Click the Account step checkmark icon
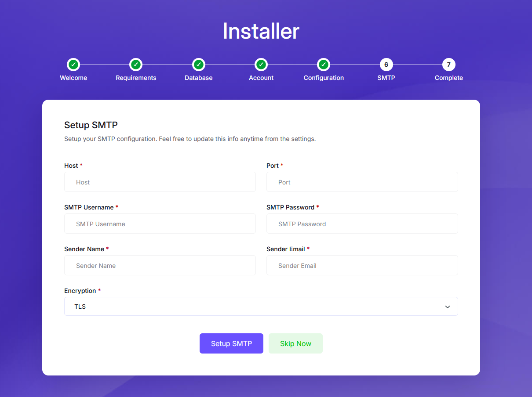 tap(261, 65)
